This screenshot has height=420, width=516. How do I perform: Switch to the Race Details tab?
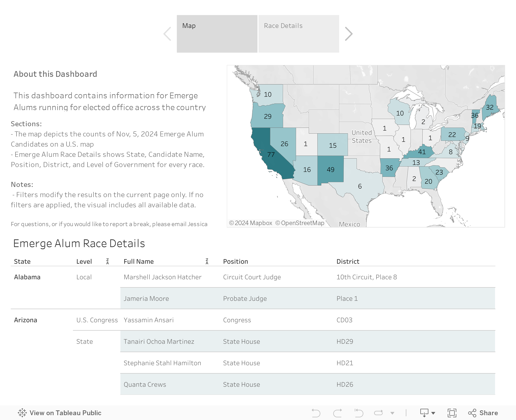pos(299,34)
